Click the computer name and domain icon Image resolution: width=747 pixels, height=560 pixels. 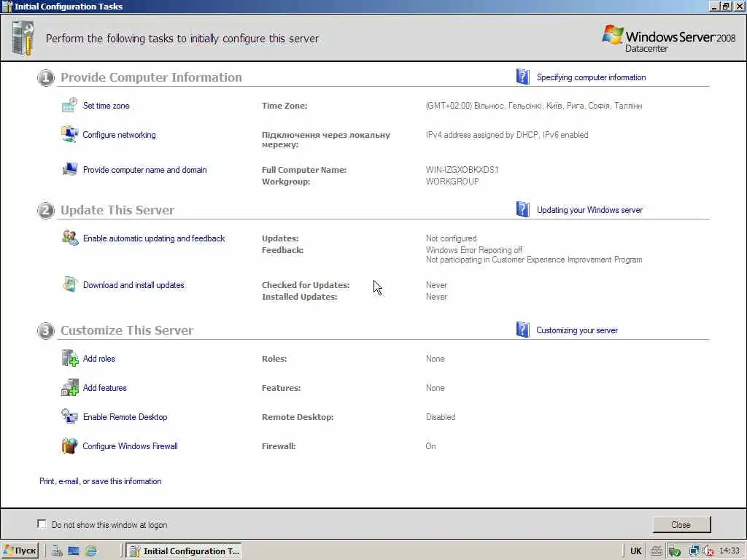69,169
